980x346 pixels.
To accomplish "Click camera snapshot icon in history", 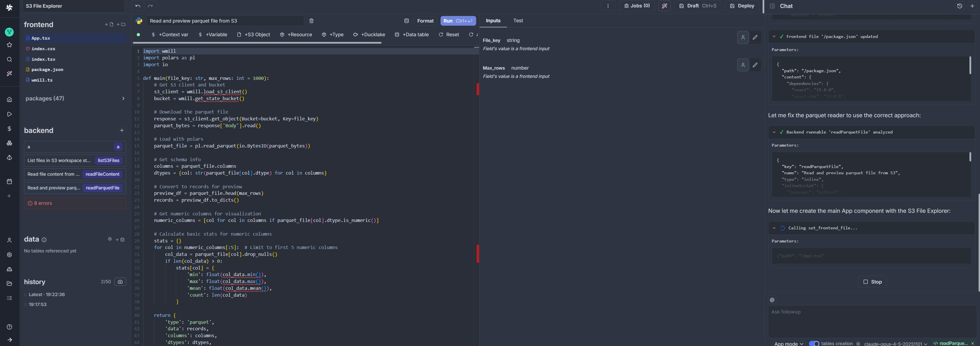I will (120, 282).
